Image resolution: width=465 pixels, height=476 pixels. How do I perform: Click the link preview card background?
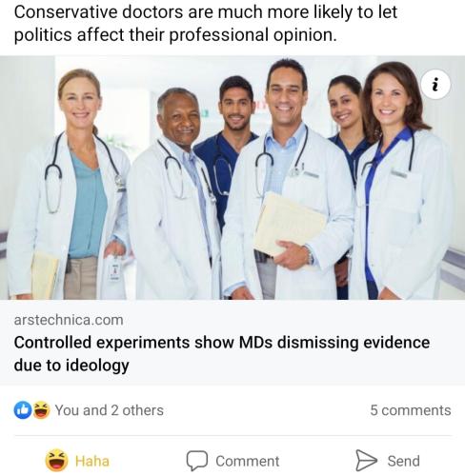coord(232,343)
